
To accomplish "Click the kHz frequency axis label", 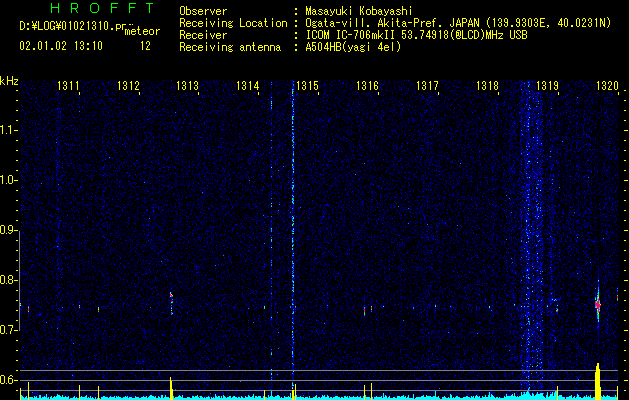I will coord(9,81).
